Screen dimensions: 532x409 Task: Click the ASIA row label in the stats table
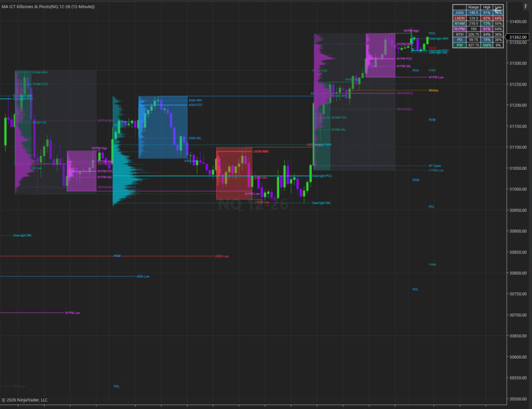459,13
